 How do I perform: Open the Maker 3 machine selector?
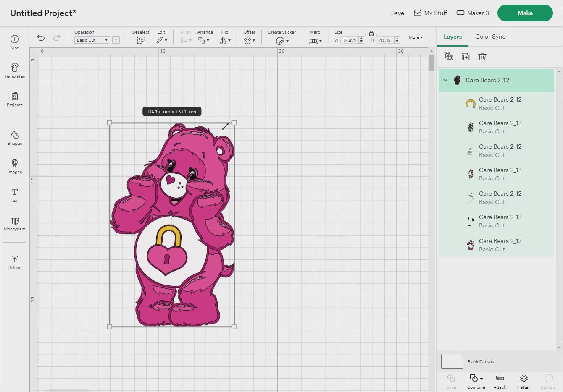coord(473,13)
